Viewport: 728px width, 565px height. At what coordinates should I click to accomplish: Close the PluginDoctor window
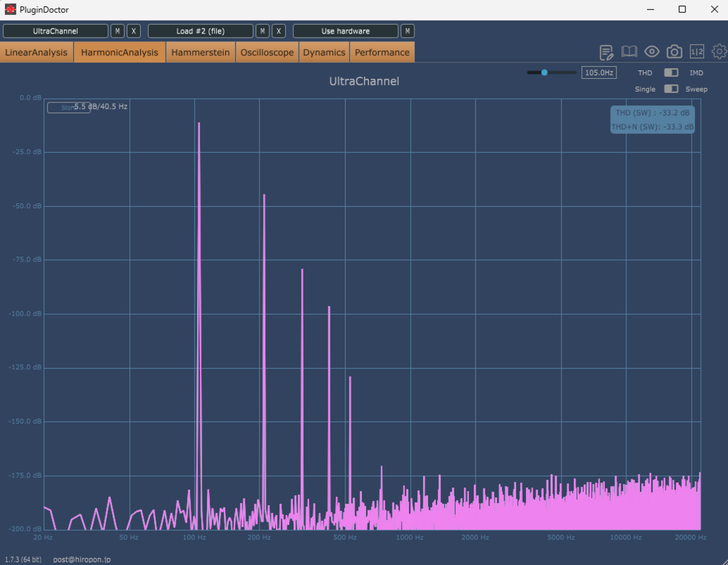[x=714, y=9]
